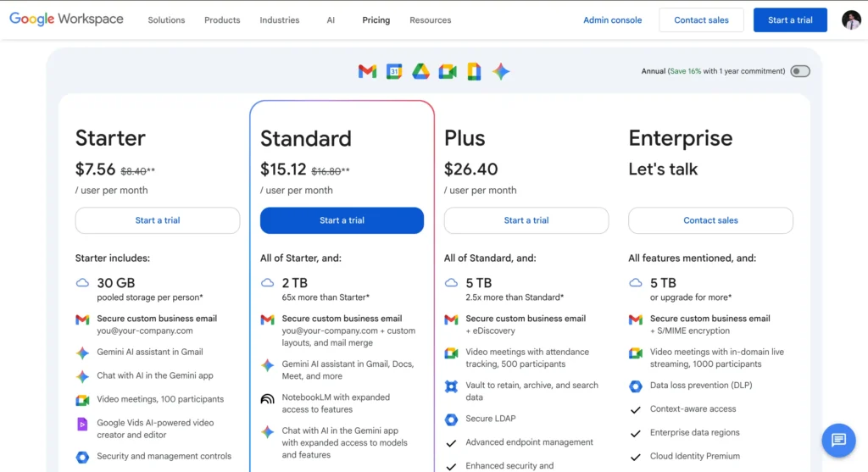Click the Gemini sparkle icon in the product row
The height and width of the screenshot is (472, 868).
pos(501,71)
